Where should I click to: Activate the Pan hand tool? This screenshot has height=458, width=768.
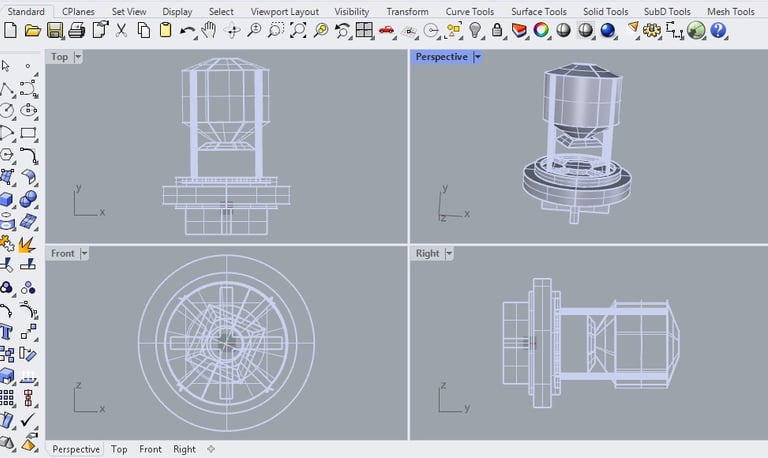click(209, 30)
